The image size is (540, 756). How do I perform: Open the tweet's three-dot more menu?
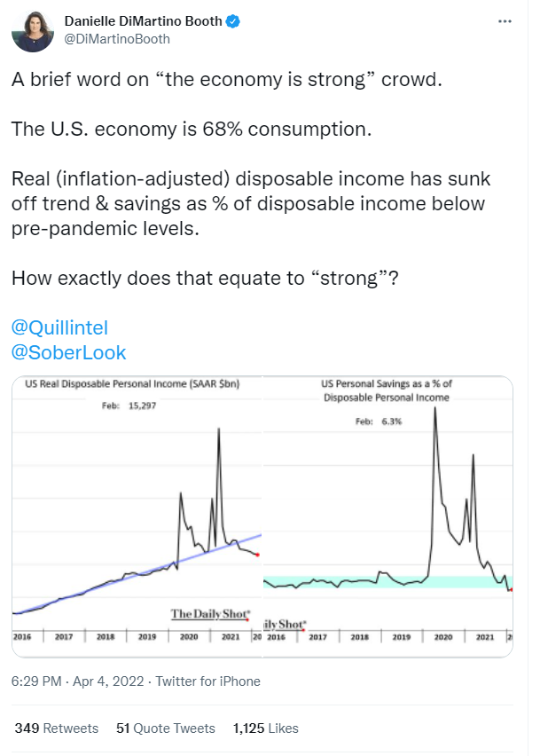click(x=505, y=20)
